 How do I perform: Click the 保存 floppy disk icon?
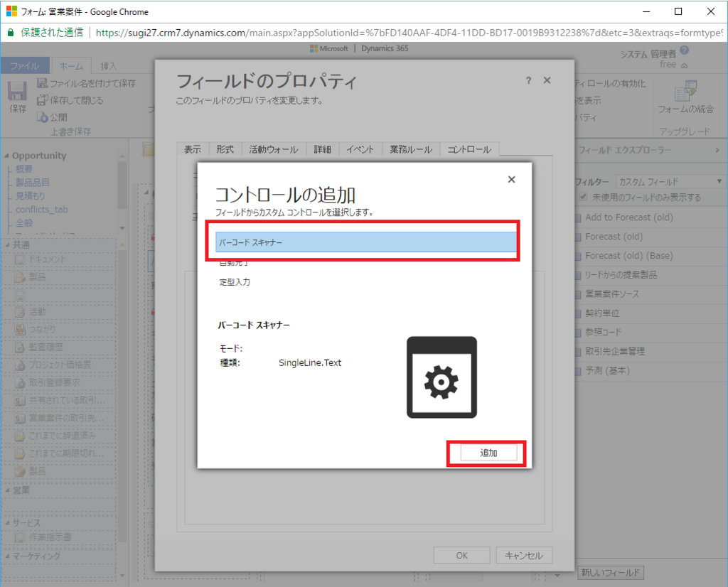17,90
